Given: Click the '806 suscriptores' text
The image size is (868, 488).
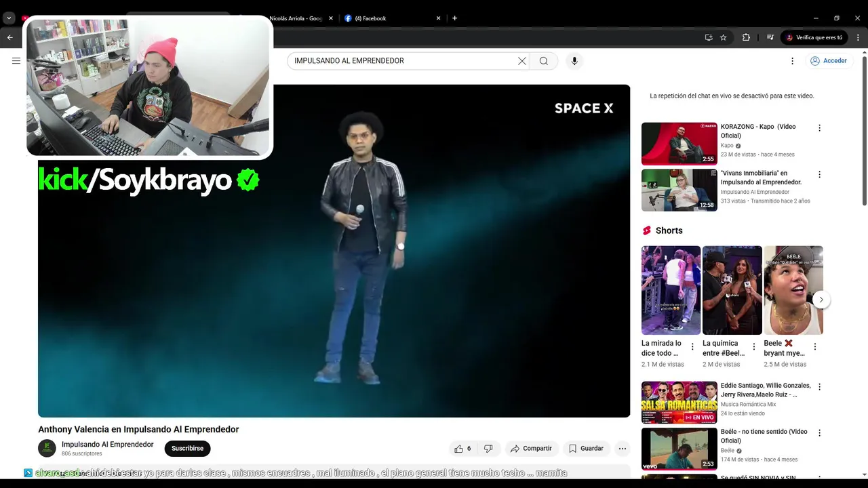Looking at the screenshot, I should [x=81, y=454].
